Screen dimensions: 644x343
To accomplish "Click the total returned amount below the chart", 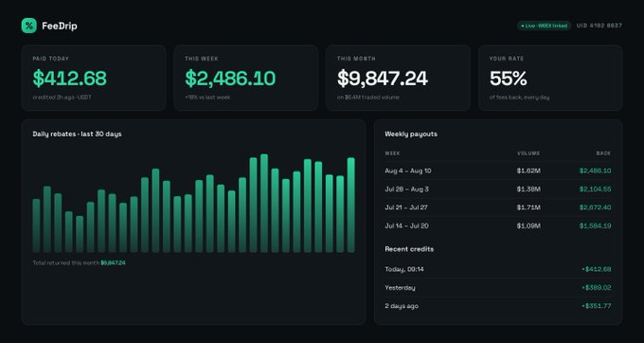I will pos(113,262).
